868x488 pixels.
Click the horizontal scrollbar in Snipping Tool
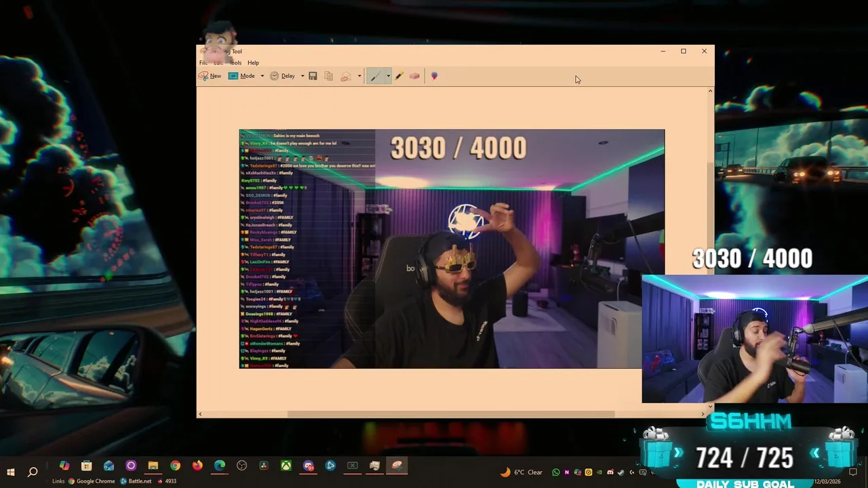click(451, 414)
